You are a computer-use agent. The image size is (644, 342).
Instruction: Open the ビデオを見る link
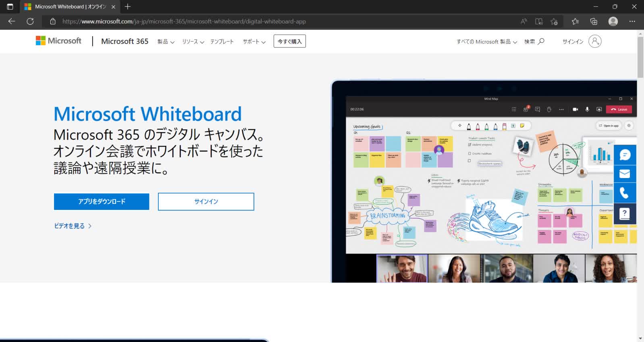(x=73, y=226)
